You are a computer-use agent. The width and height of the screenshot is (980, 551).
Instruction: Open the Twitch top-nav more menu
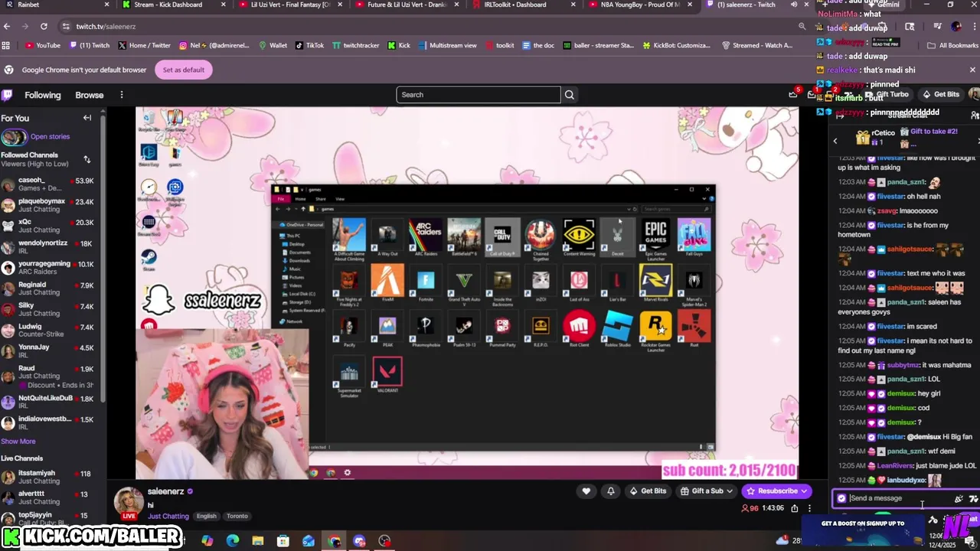pos(121,95)
